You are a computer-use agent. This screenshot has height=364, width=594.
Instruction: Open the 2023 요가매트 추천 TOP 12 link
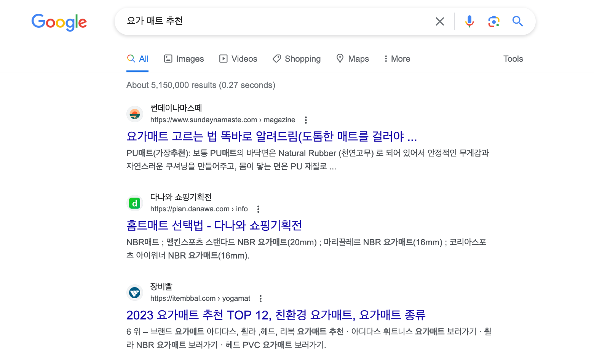pyautogui.click(x=276, y=315)
